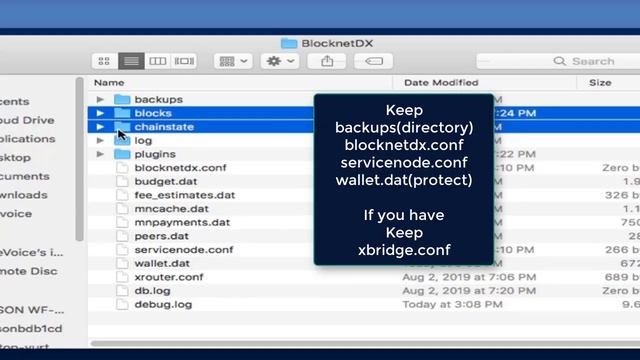Select the row named chainstate
The image size is (640, 360).
[x=364, y=127]
